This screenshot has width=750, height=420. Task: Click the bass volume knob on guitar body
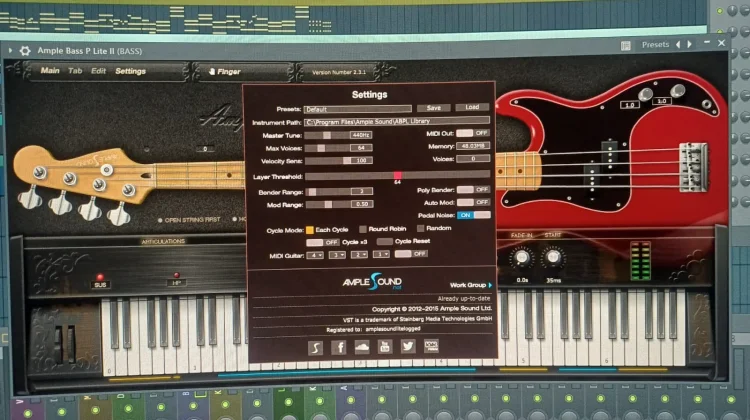pyautogui.click(x=645, y=94)
